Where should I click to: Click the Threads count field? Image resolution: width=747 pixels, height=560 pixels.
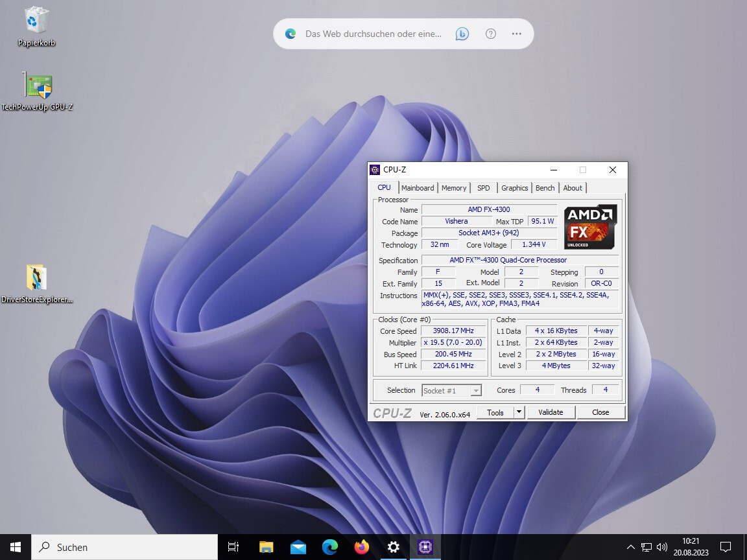(606, 390)
